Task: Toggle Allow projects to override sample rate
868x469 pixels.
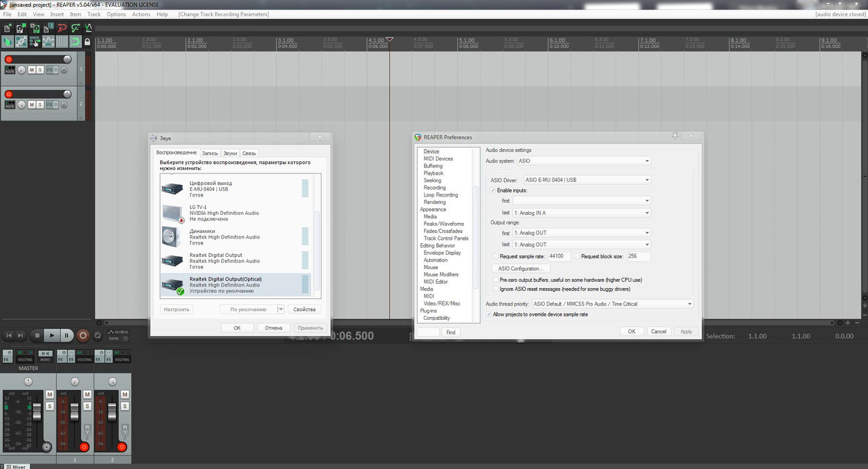Action: coord(489,314)
